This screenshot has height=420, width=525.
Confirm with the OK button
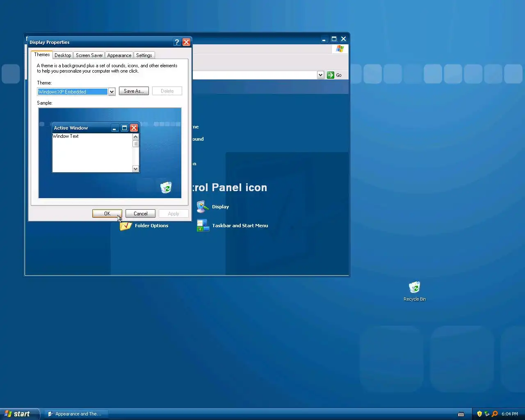(x=107, y=214)
